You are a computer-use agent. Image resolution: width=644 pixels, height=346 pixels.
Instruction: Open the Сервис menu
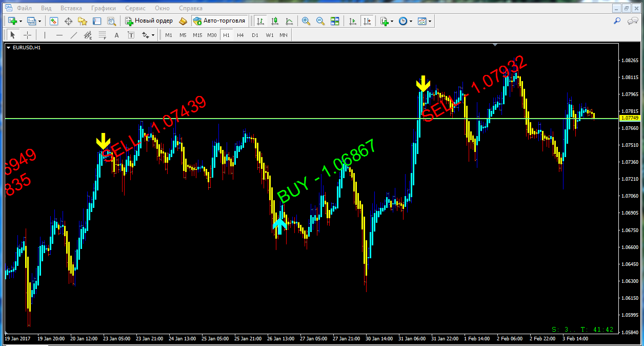135,8
